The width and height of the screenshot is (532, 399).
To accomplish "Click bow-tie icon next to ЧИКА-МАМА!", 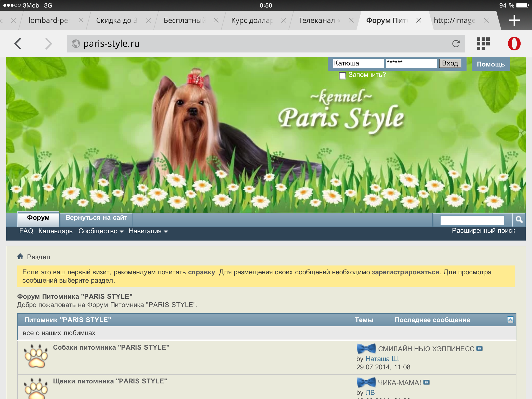I will coord(366,382).
